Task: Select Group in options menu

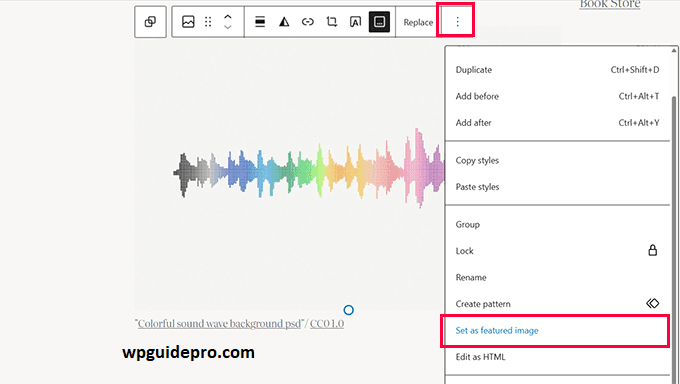Action: (x=557, y=225)
